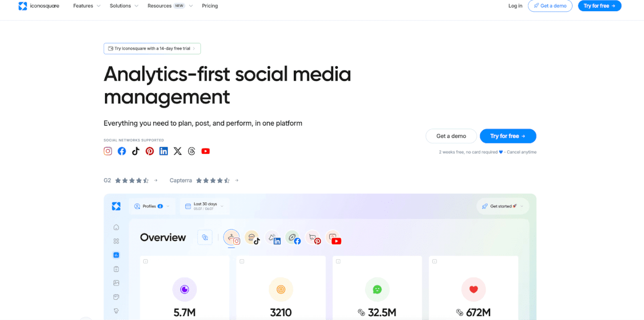Click the image media icon in sidebar
The height and width of the screenshot is (320, 644).
point(116,283)
